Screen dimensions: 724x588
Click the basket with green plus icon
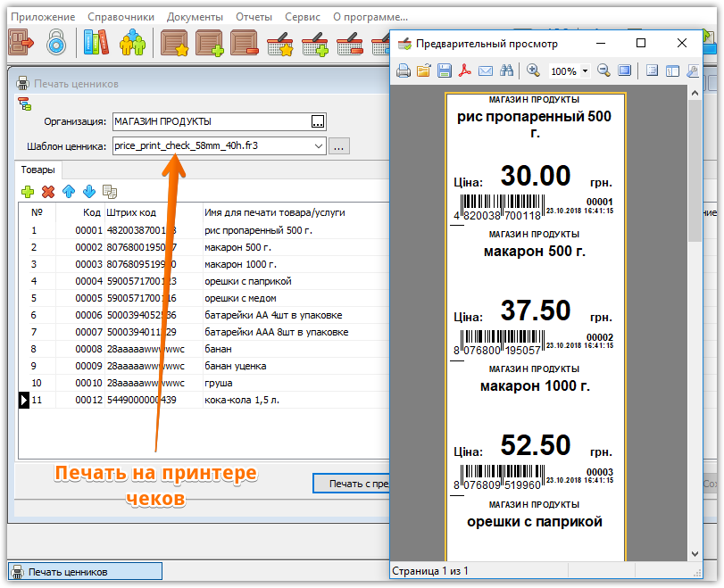(315, 45)
